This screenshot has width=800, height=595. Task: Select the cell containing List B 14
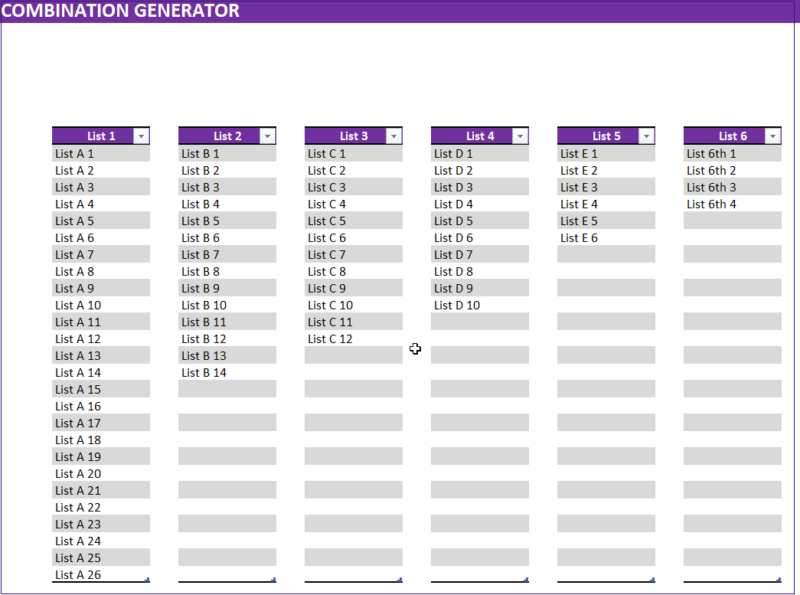click(227, 372)
